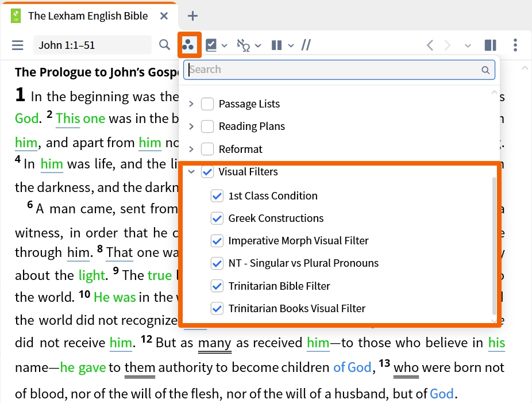Click magnifier inside filter search box
The width and height of the screenshot is (532, 403).
coord(485,70)
